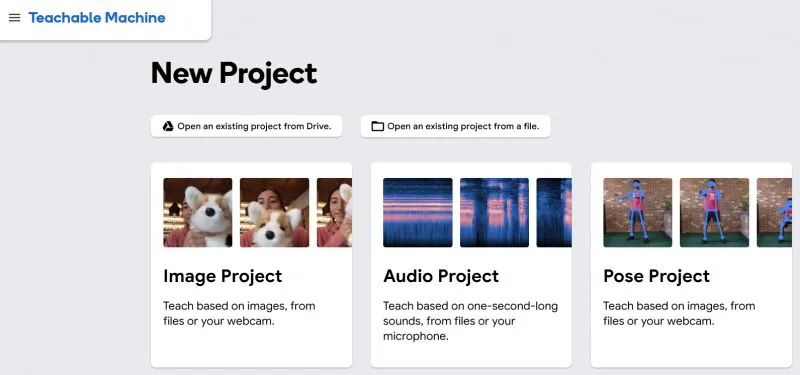Screen dimensions: 800x375
Task: Click the first audio spectrogram thumbnail
Action: pos(418,212)
